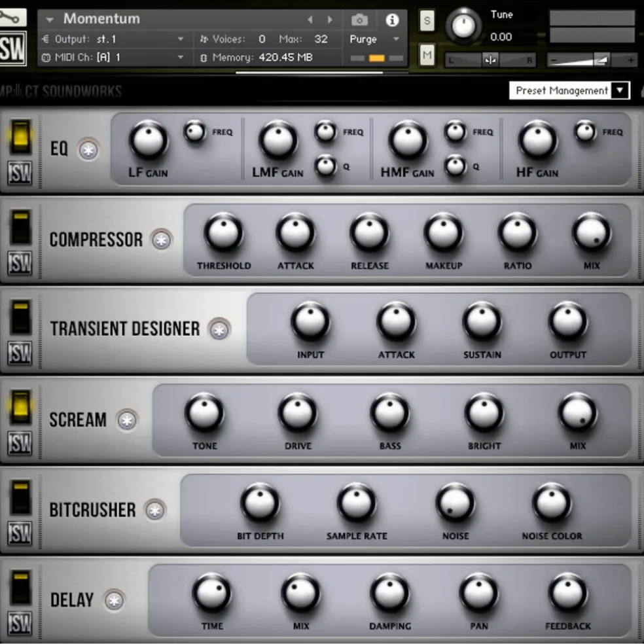Click the Transient Designer Input knob
The width and height of the screenshot is (644, 644).
[x=310, y=322]
